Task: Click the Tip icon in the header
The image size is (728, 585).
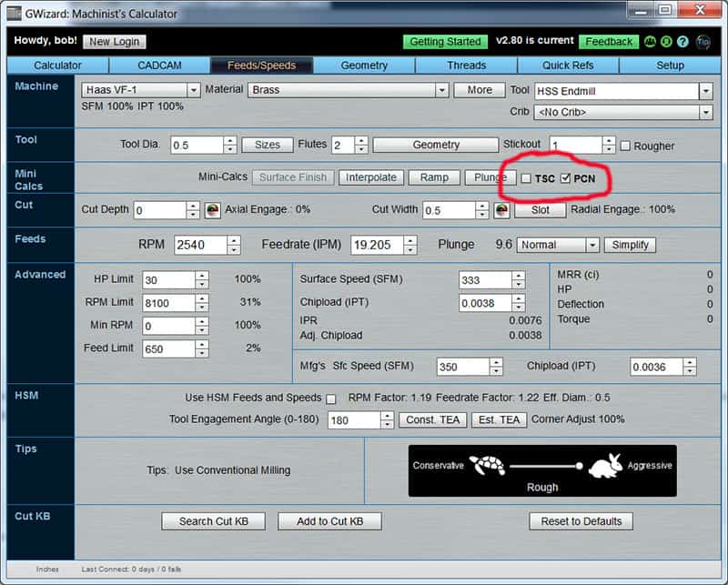Action: (x=703, y=42)
